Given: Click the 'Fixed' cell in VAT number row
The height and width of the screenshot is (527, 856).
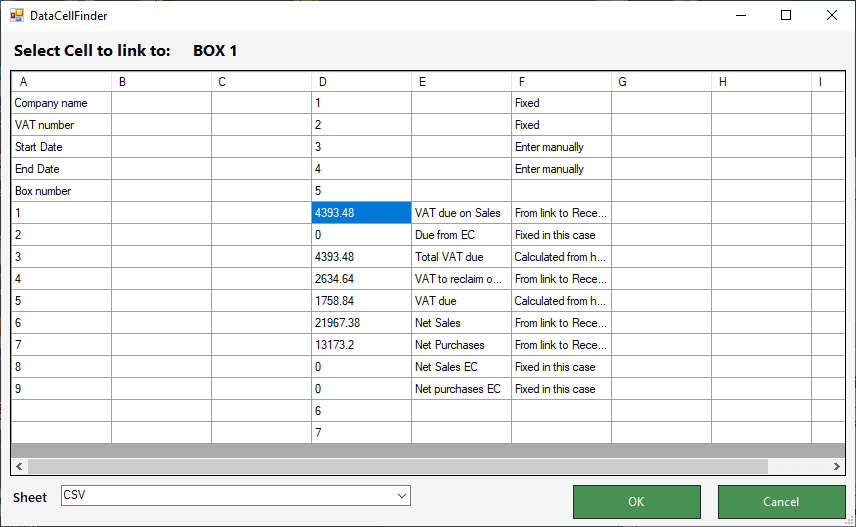Looking at the screenshot, I should [x=561, y=125].
